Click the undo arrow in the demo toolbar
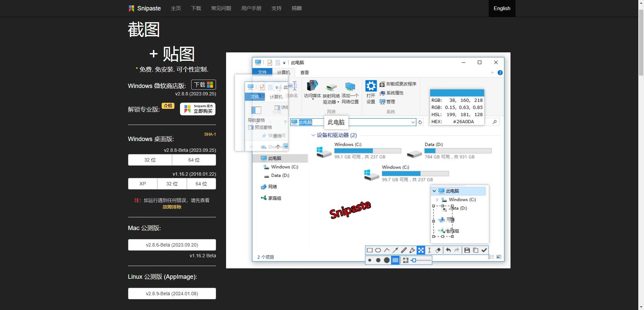Viewport: 644px width, 310px height. point(448,250)
